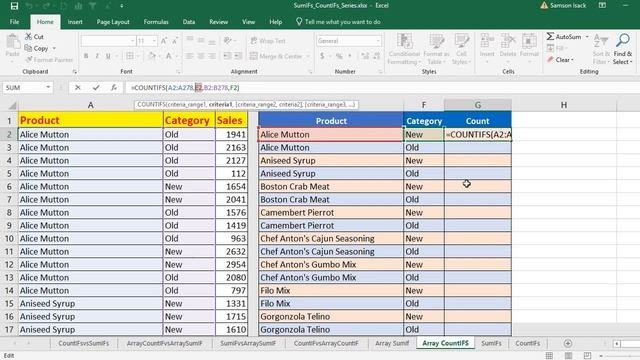This screenshot has width=640, height=360.
Task: Expand the AutoSum dropdown arrow
Action: [x=587, y=37]
